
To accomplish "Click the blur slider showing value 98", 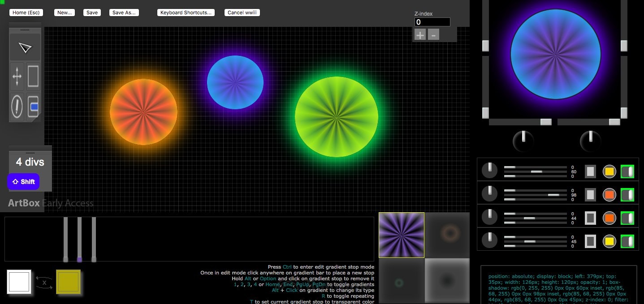I will point(536,195).
